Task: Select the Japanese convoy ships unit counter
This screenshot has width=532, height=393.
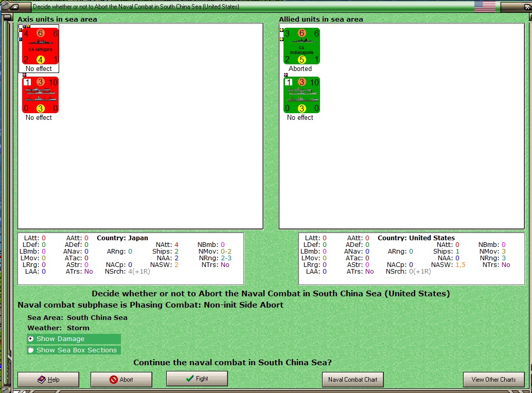Action: pos(40,95)
